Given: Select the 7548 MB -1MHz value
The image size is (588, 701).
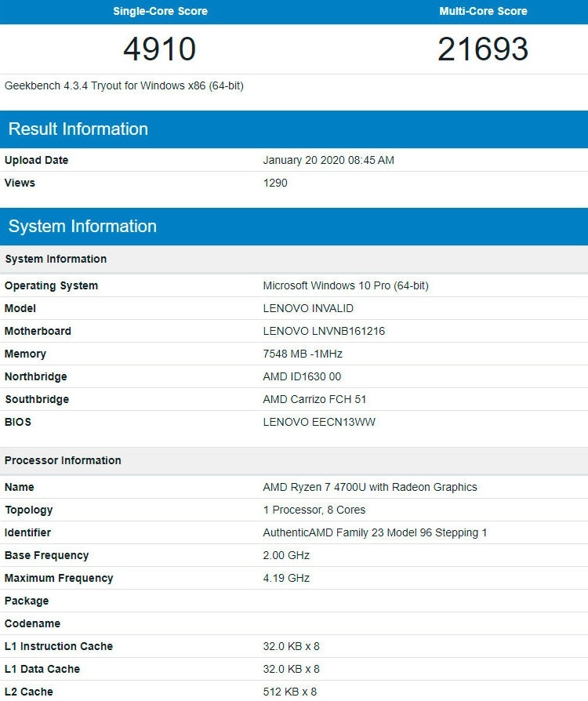Looking at the screenshot, I should (303, 354).
